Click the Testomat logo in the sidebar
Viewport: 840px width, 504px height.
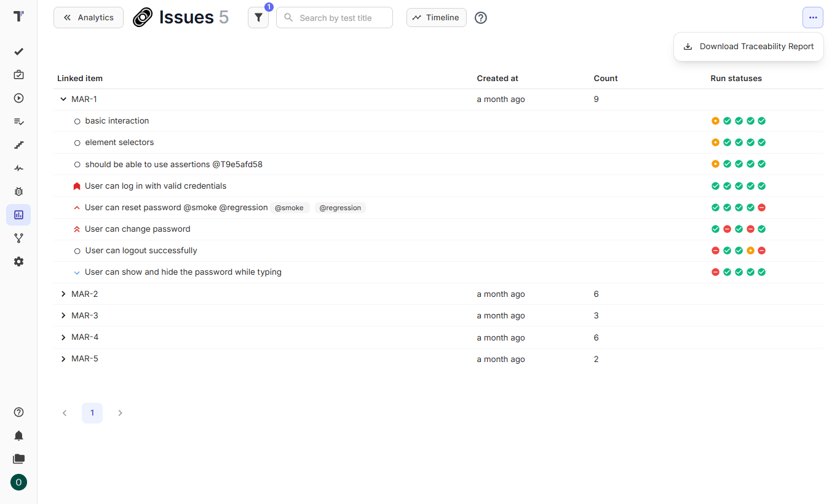click(18, 17)
